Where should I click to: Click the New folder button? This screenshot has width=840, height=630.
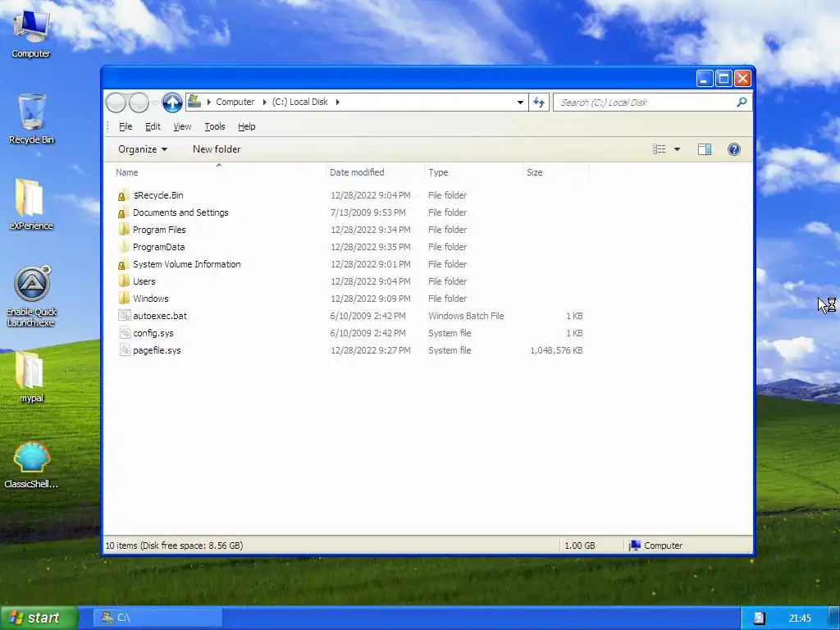(217, 149)
